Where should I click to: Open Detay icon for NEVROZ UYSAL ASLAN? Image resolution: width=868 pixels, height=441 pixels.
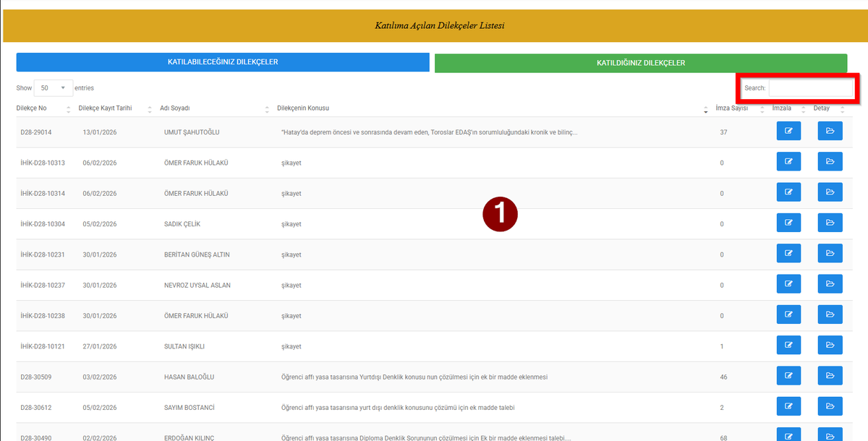(x=830, y=284)
